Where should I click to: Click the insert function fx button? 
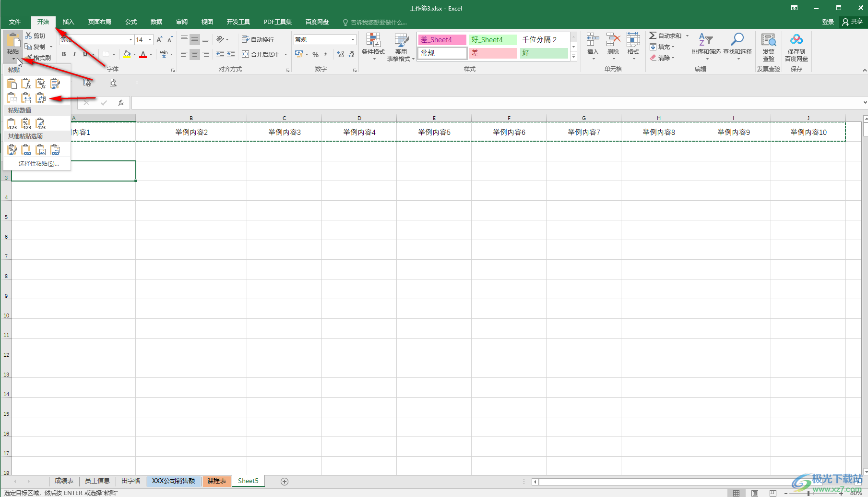click(x=121, y=102)
